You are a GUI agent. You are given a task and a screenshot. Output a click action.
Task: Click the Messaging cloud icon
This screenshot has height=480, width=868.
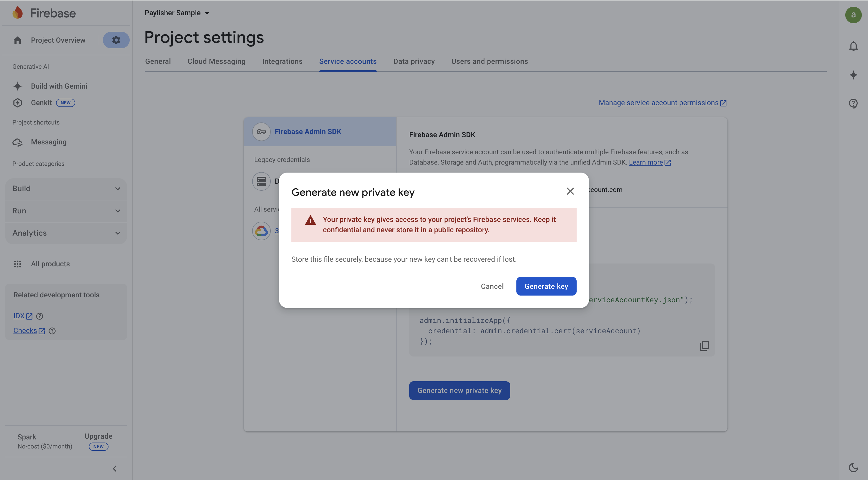click(x=18, y=142)
